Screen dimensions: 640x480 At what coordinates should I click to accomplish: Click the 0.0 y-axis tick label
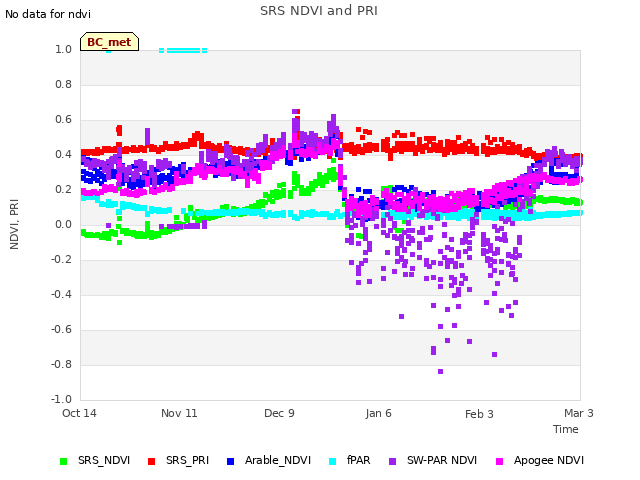pos(64,224)
